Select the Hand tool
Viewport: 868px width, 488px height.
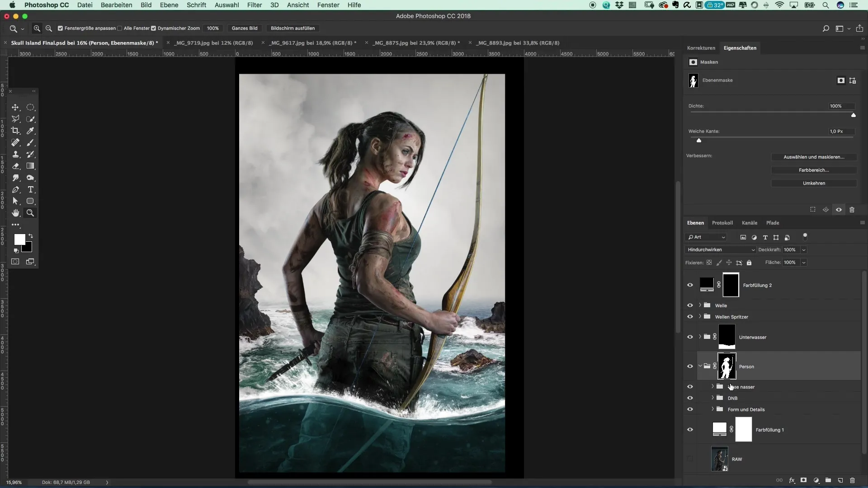pos(15,213)
